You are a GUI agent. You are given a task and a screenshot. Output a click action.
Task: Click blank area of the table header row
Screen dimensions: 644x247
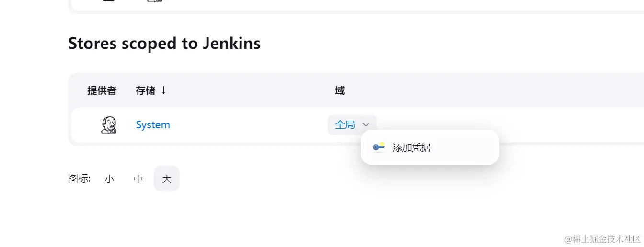tap(494, 90)
